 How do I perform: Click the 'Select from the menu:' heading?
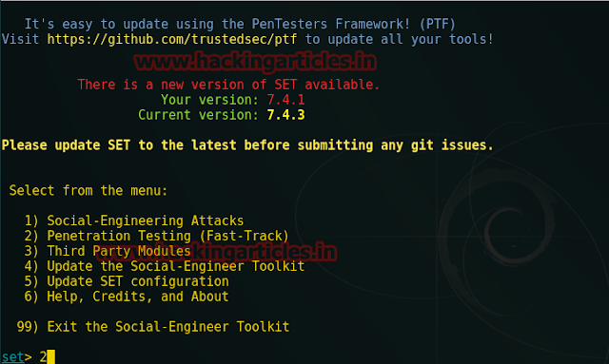(x=88, y=190)
